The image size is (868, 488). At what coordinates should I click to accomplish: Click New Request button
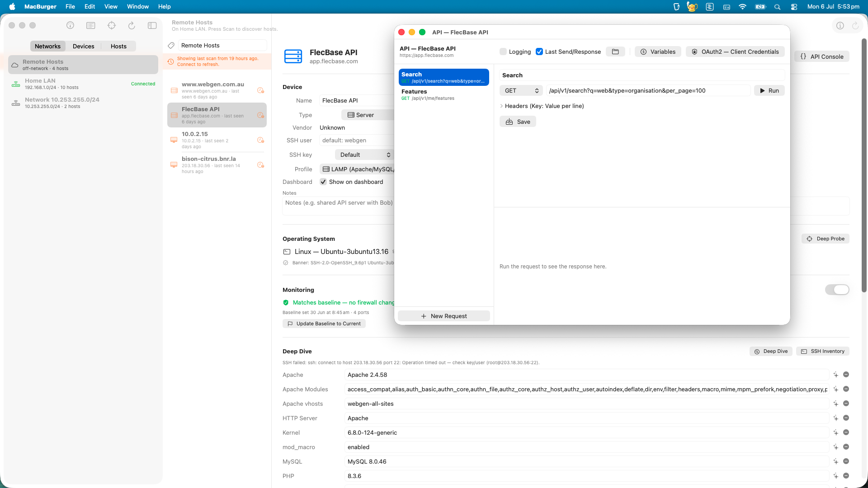pos(444,316)
